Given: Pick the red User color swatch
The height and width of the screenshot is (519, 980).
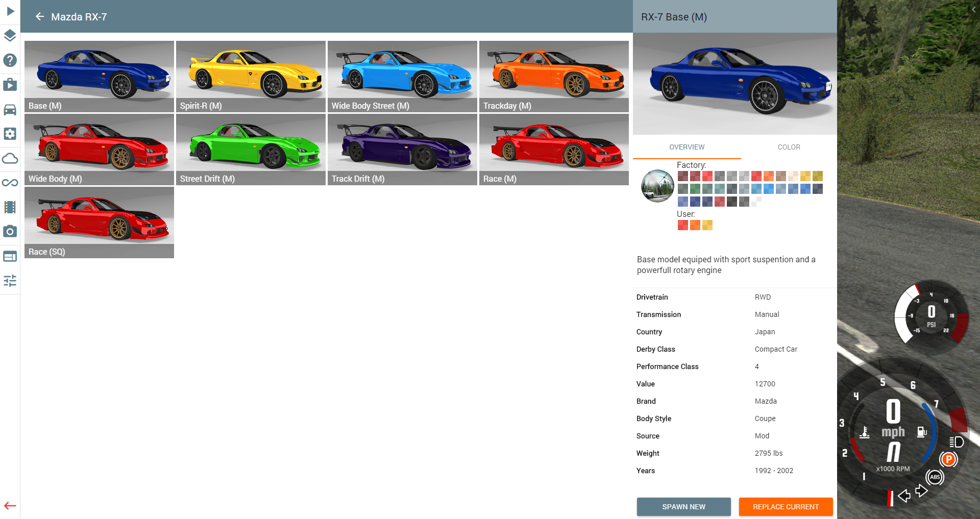Looking at the screenshot, I should [683, 225].
